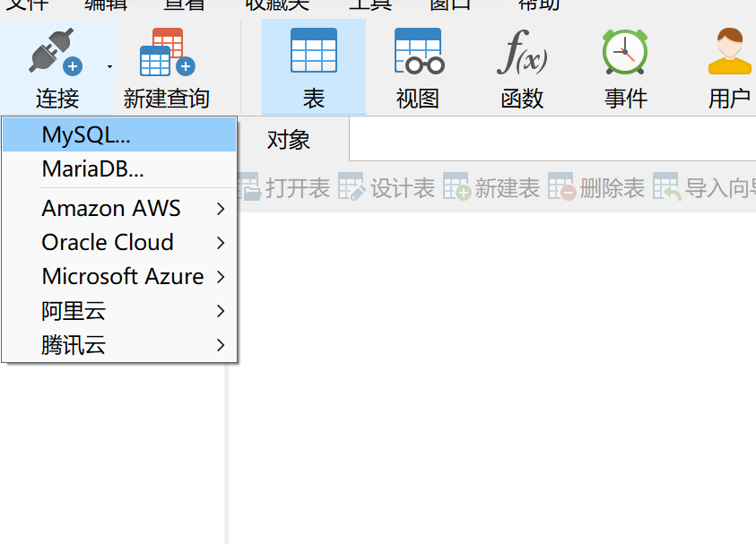This screenshot has height=544, width=756.
Task: Click the Connection plug icon
Action: 56,52
